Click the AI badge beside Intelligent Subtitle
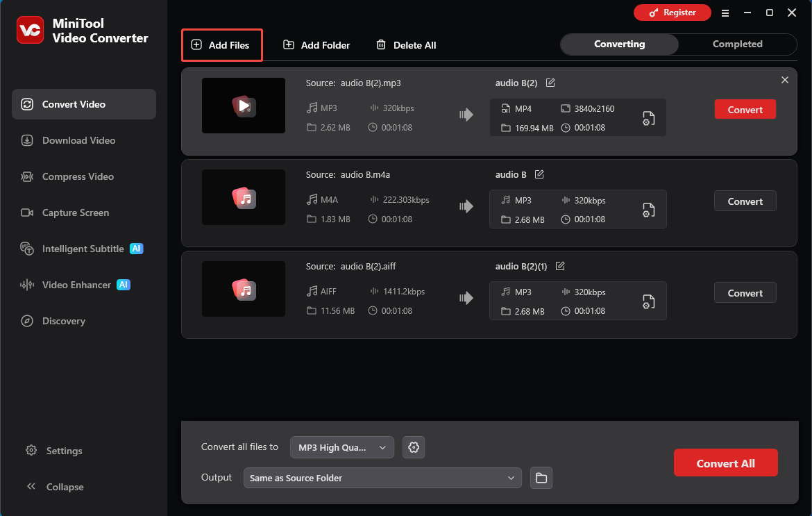812x516 pixels. pyautogui.click(x=136, y=249)
